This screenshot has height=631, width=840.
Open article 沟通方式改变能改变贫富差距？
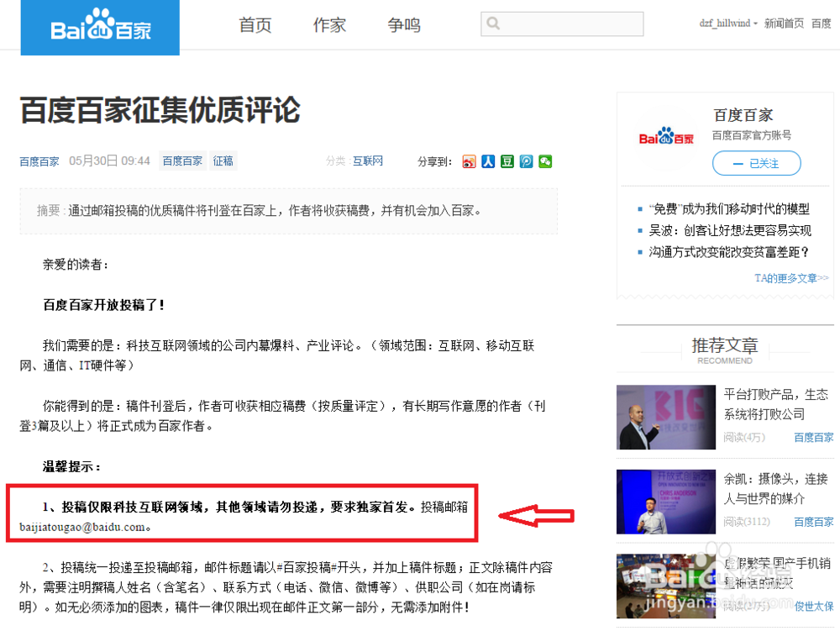click(x=728, y=252)
